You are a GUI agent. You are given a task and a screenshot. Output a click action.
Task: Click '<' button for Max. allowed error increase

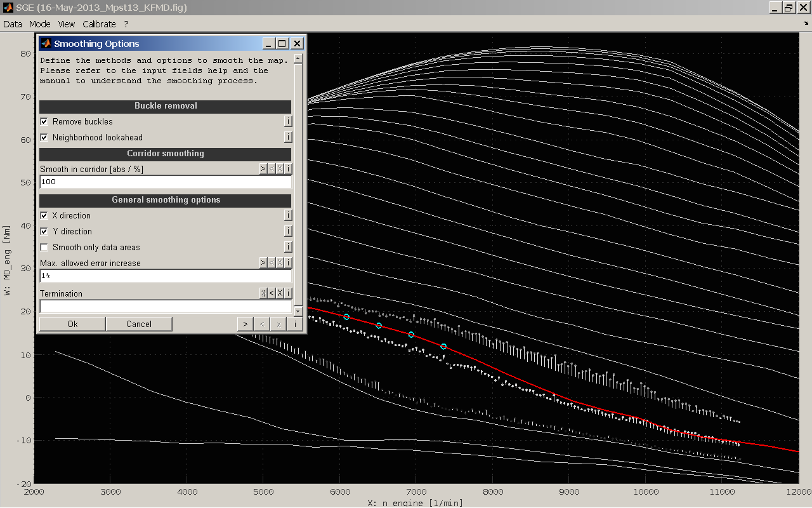coord(272,263)
